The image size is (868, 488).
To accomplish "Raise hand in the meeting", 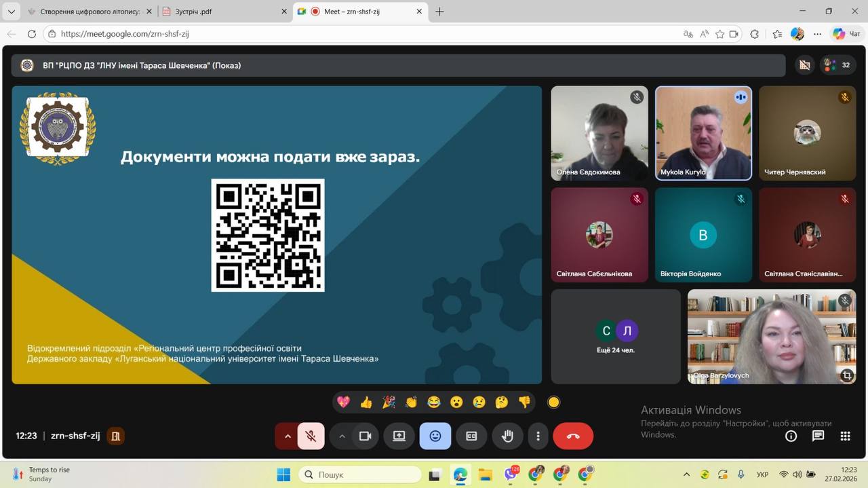I will (507, 436).
